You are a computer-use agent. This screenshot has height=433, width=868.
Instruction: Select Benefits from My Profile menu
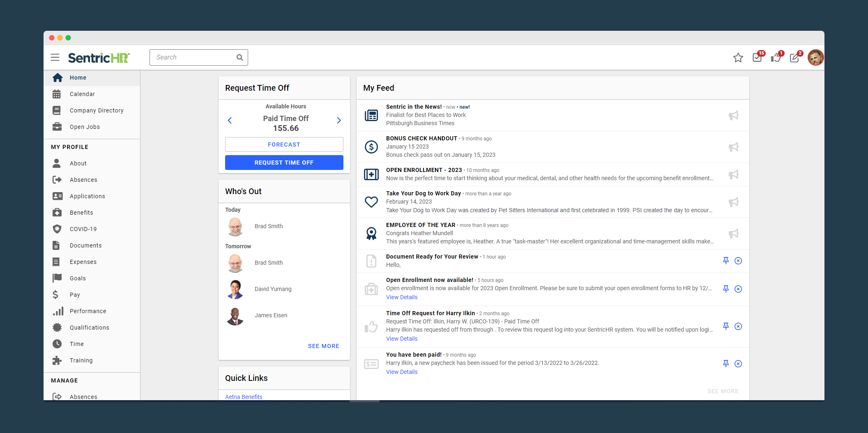pyautogui.click(x=81, y=213)
